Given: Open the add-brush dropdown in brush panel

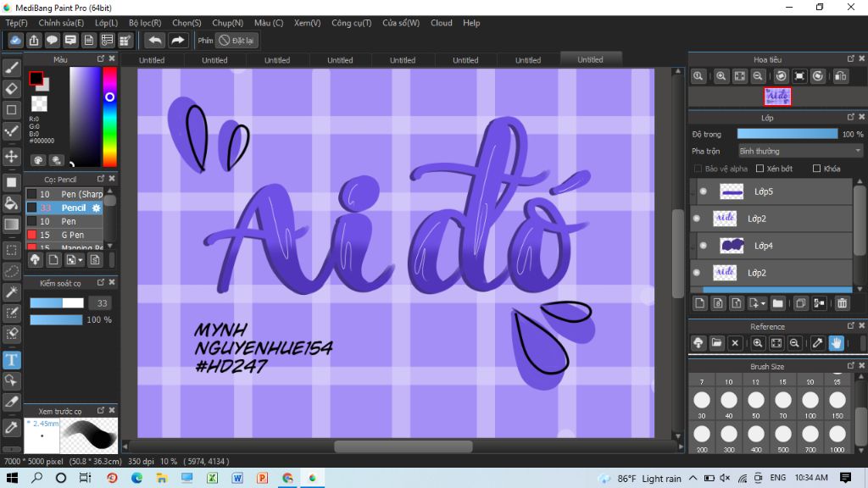Looking at the screenshot, I should tap(81, 260).
